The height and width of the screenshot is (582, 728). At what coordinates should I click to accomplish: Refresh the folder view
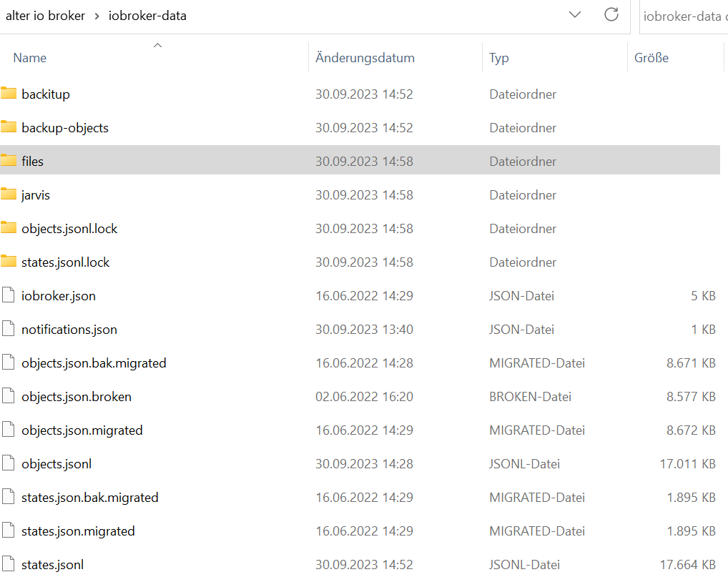click(611, 15)
